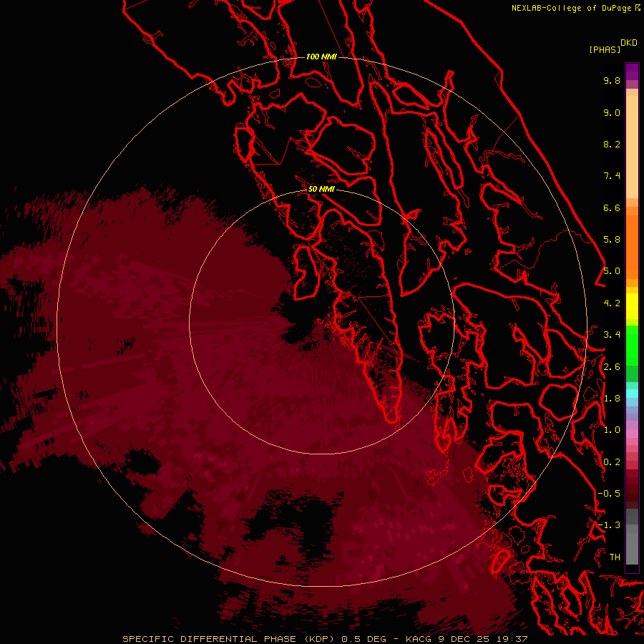Click the yellow band of the color bar
644x644 pixels.
click(x=632, y=306)
